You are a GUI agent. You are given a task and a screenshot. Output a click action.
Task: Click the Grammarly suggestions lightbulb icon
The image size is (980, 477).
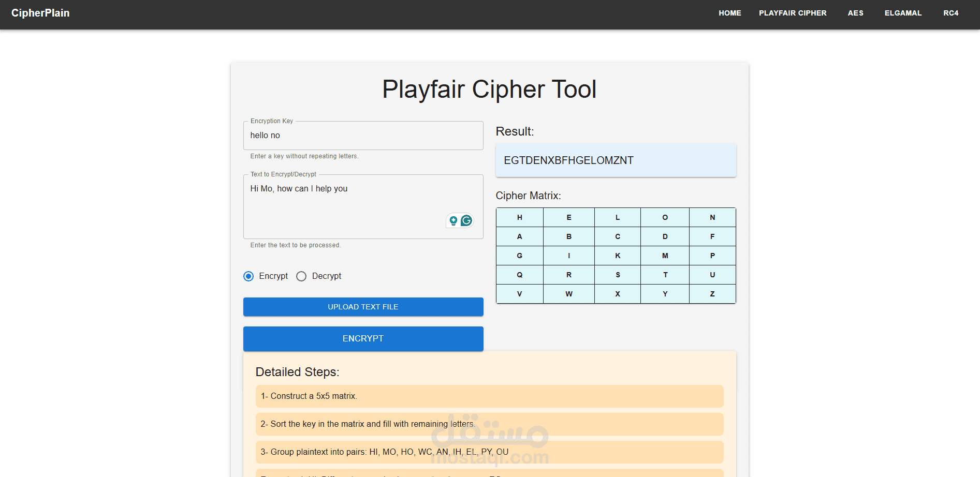453,220
